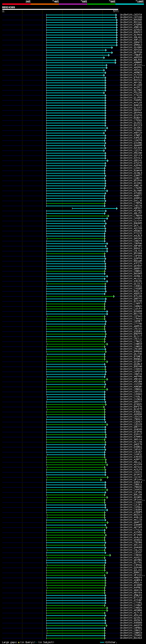The height and width of the screenshot is (644, 146).
Task: Select hit label UniRef100_A9SPM1
Action: point(131,67)
